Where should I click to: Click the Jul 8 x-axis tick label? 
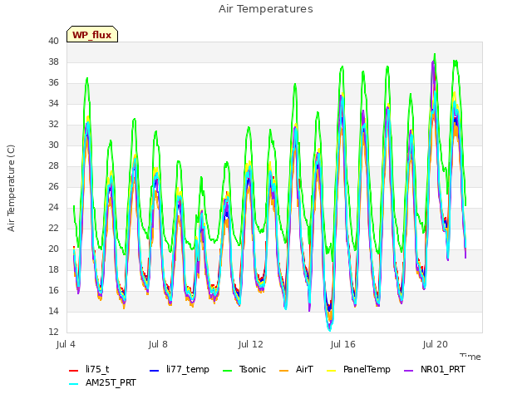pyautogui.click(x=158, y=344)
